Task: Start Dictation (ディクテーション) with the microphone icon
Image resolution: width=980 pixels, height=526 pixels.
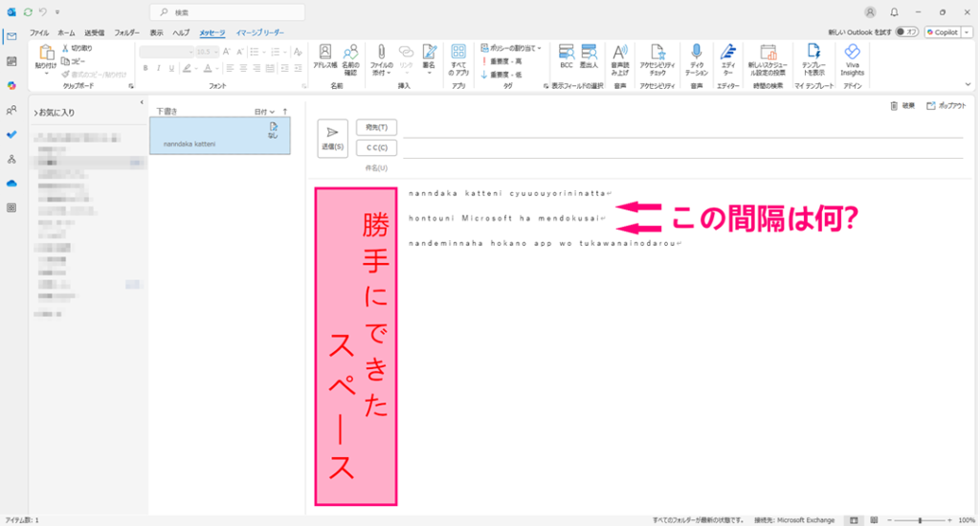Action: pyautogui.click(x=698, y=57)
